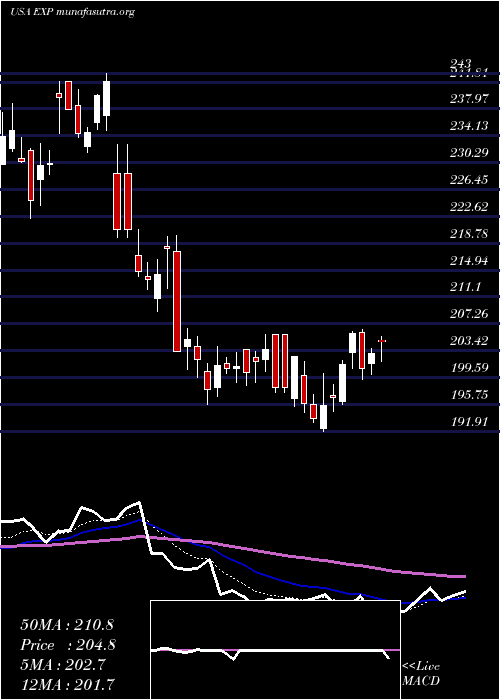Screen dimensions: 500x700
Task: Click the 191.91 price axis label
Action: (x=469, y=421)
